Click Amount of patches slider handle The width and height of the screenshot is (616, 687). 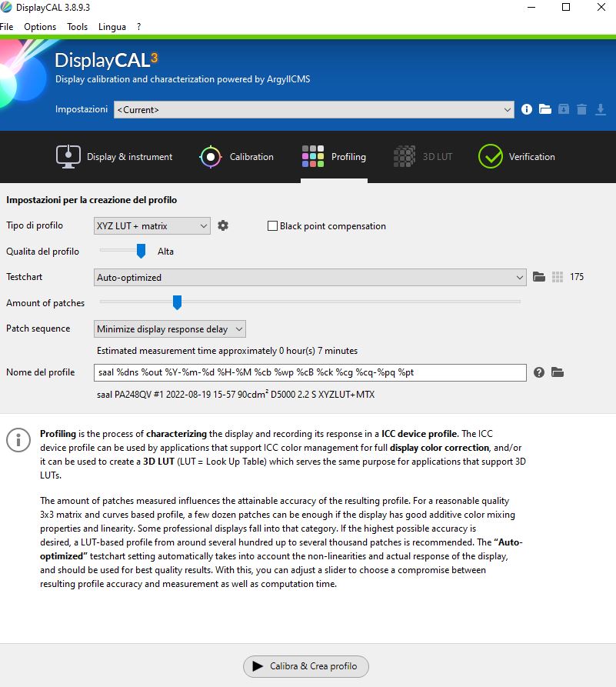click(x=177, y=302)
